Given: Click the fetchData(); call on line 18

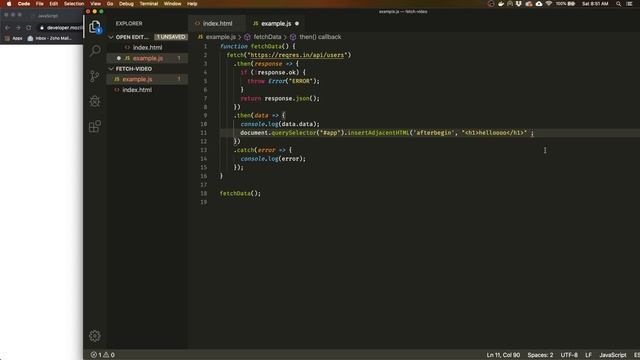Looking at the screenshot, I should pyautogui.click(x=240, y=193).
